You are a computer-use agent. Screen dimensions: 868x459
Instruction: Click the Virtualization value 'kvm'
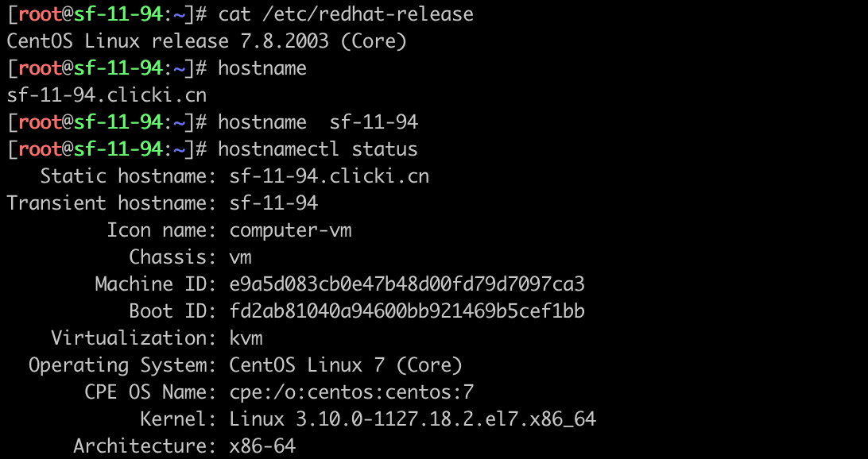coord(246,337)
